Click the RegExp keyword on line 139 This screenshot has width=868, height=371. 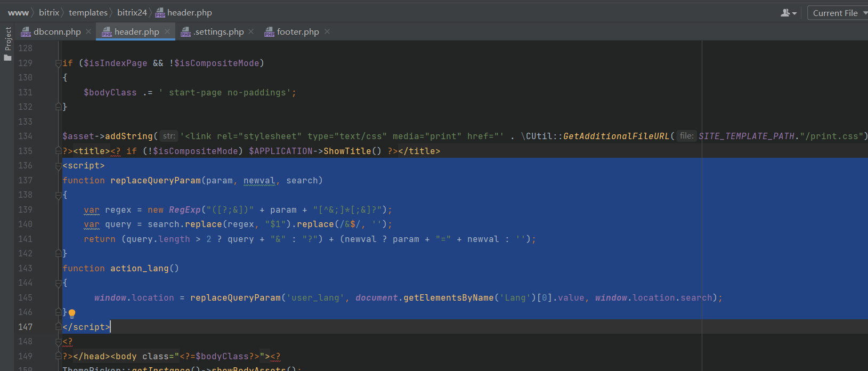pos(185,209)
